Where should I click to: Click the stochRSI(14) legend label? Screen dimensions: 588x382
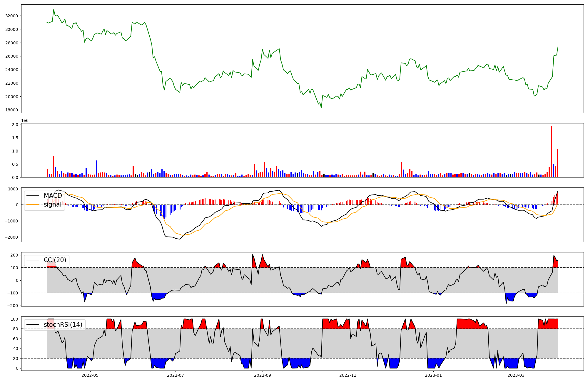click(63, 325)
